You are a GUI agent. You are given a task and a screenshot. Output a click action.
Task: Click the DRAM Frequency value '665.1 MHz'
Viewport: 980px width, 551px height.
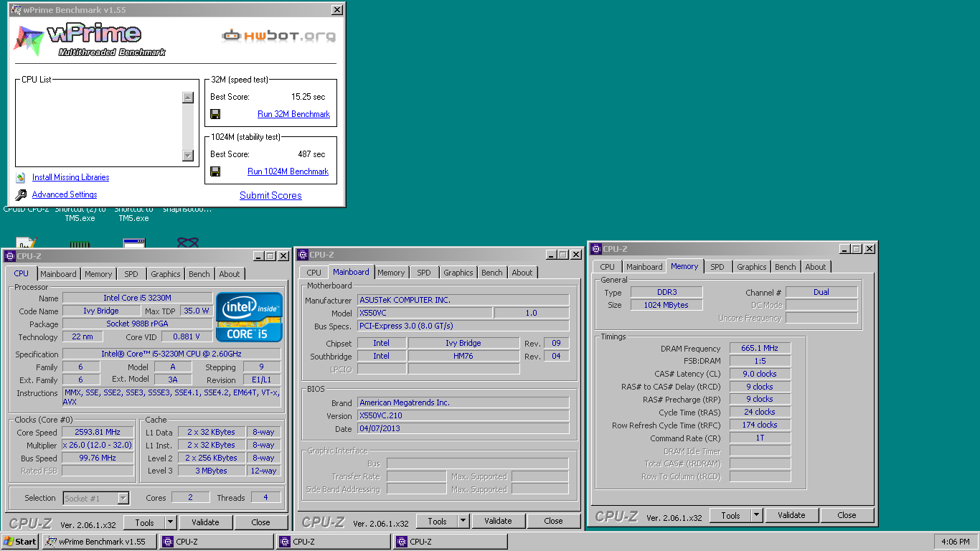point(760,348)
